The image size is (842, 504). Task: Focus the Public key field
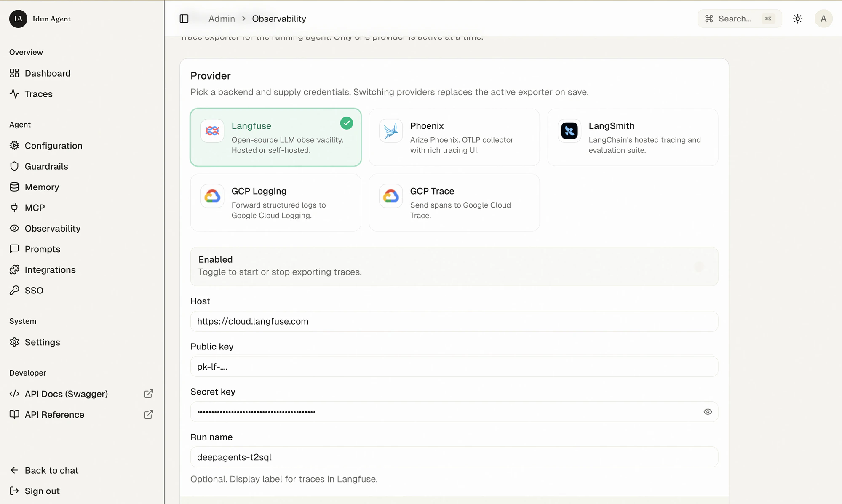454,366
